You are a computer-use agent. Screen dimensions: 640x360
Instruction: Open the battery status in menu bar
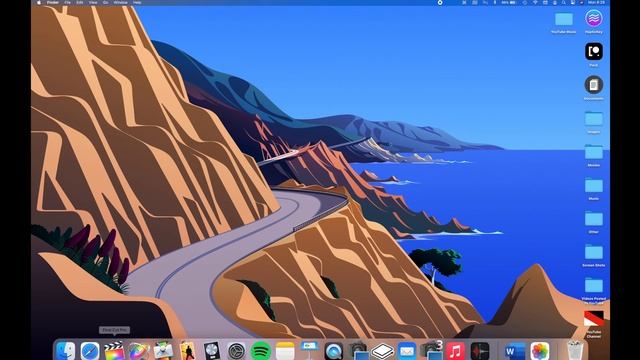509,2
